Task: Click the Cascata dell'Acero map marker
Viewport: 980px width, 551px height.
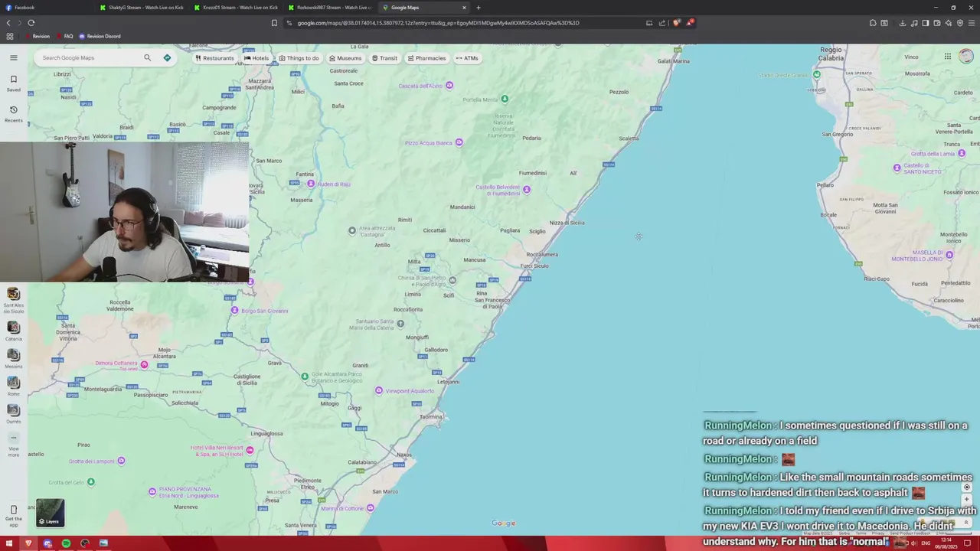Action: point(449,85)
